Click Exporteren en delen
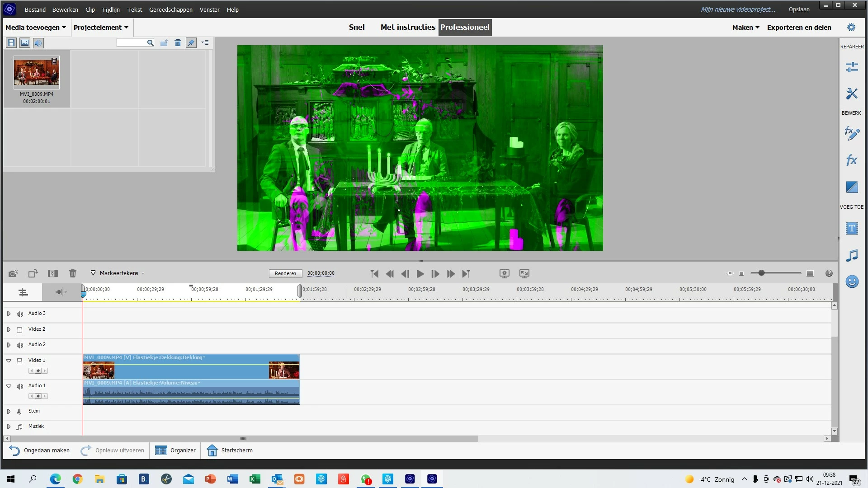This screenshot has width=868, height=488. click(799, 28)
